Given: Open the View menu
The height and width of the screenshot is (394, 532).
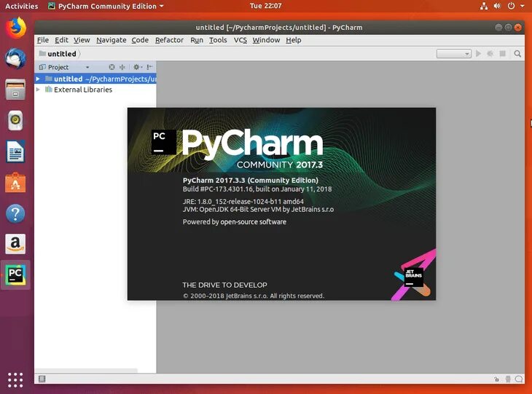Looking at the screenshot, I should click(x=82, y=40).
